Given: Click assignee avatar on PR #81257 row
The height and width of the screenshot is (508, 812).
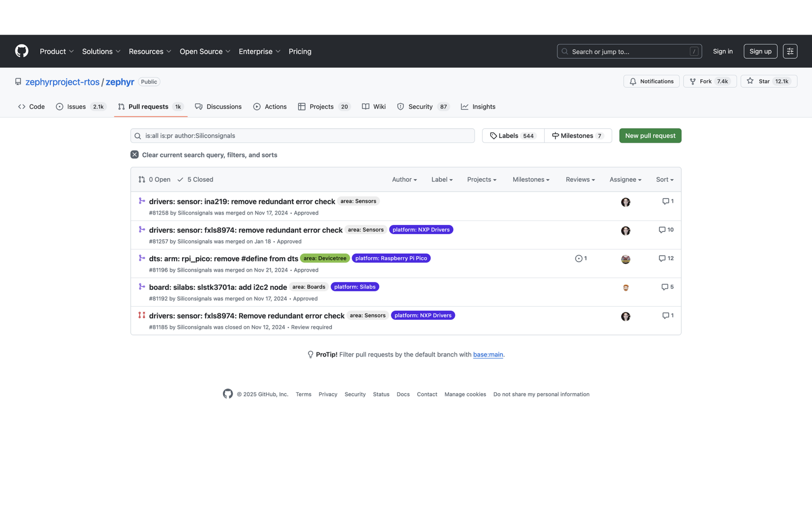Looking at the screenshot, I should click(x=625, y=231).
